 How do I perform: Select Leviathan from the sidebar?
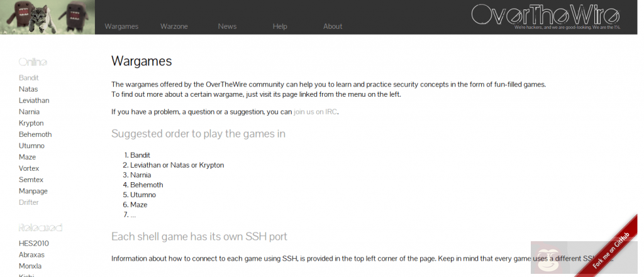34,100
